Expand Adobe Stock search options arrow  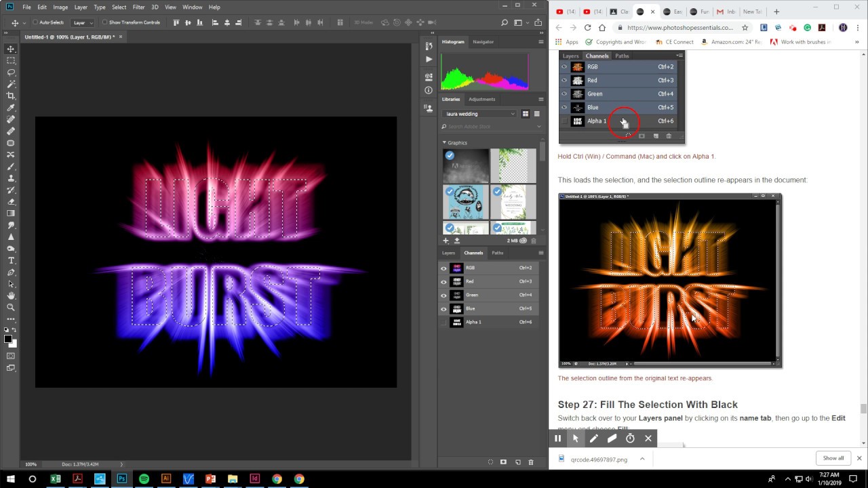point(539,127)
